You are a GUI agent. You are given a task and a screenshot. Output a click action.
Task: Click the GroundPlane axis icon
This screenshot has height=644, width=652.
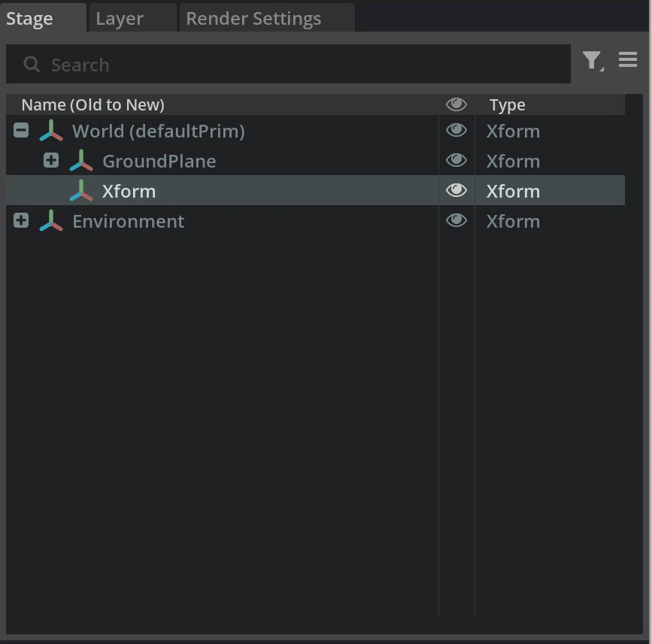pos(81,160)
